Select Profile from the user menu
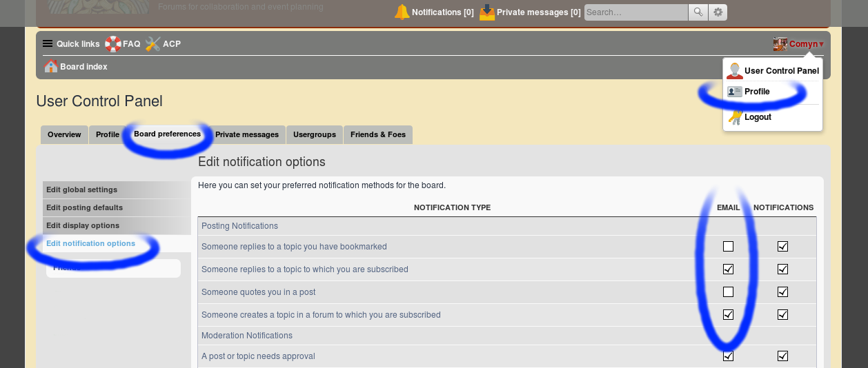 pyautogui.click(x=757, y=92)
